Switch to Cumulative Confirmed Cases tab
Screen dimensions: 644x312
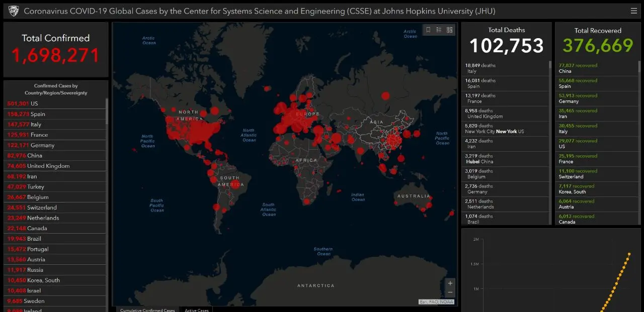coord(147,309)
